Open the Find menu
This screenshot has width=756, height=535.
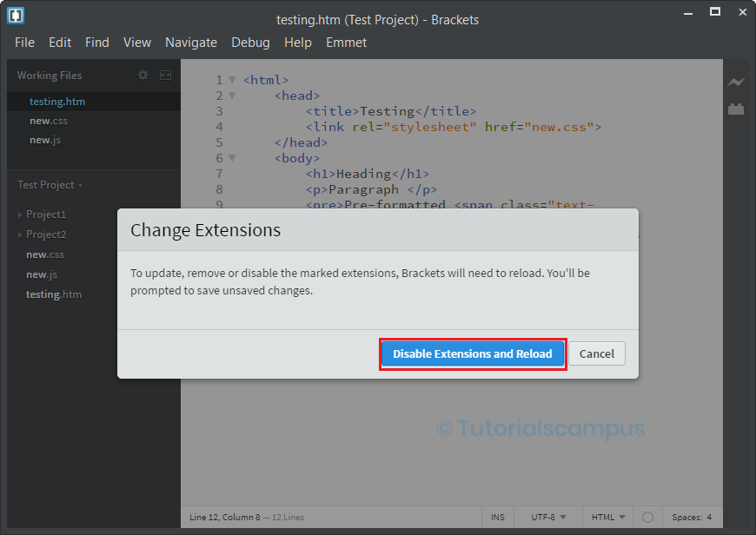pos(97,43)
